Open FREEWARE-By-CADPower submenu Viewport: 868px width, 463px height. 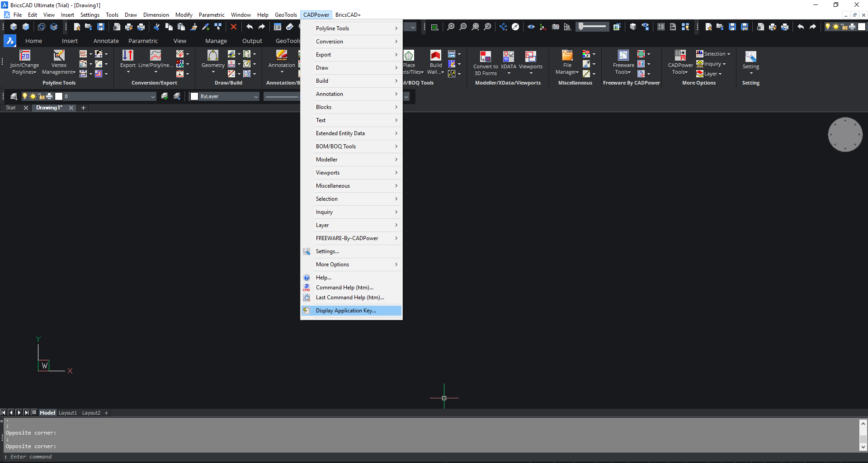pos(351,238)
